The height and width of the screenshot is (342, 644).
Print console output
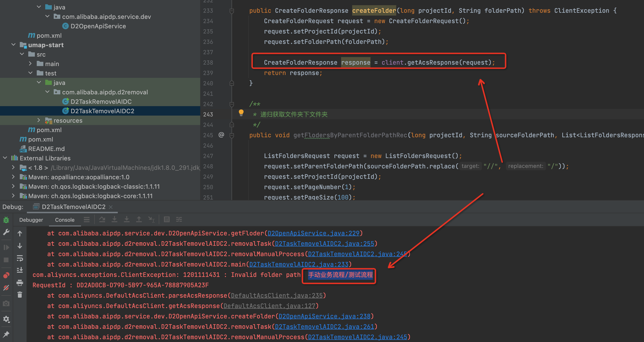pyautogui.click(x=20, y=283)
